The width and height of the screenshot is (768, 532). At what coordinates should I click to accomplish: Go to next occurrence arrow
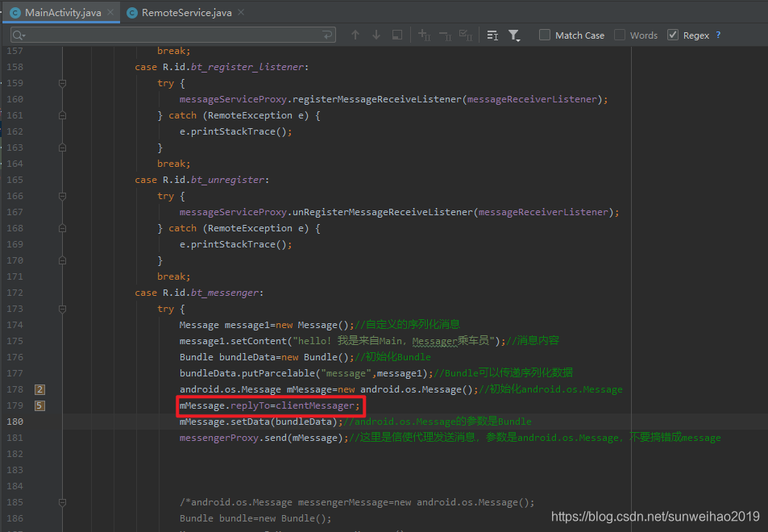(376, 35)
